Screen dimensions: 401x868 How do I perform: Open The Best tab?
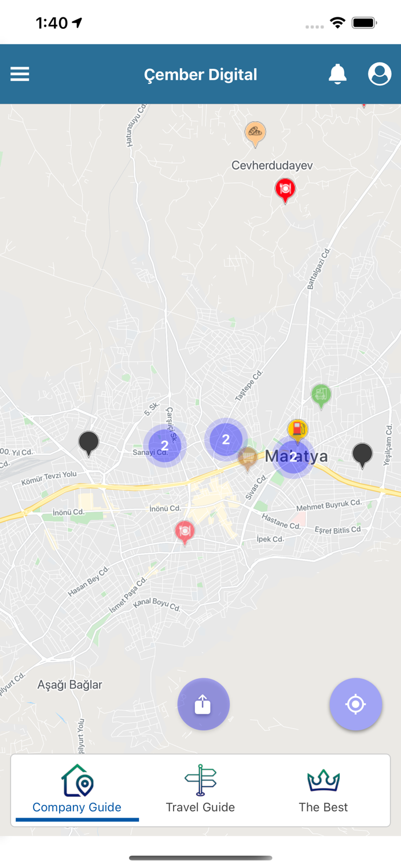[x=323, y=790]
